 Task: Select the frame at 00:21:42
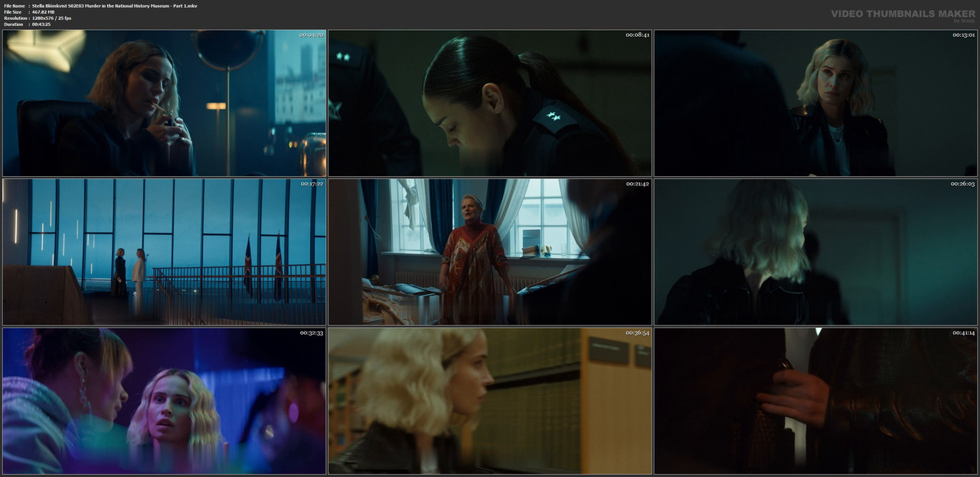tap(490, 253)
